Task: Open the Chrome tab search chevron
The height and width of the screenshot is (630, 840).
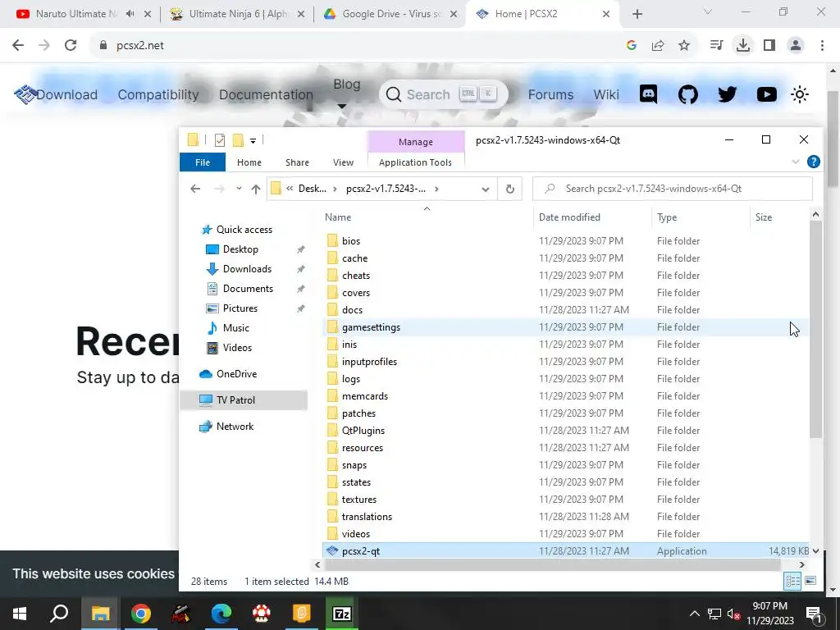Action: click(x=708, y=11)
